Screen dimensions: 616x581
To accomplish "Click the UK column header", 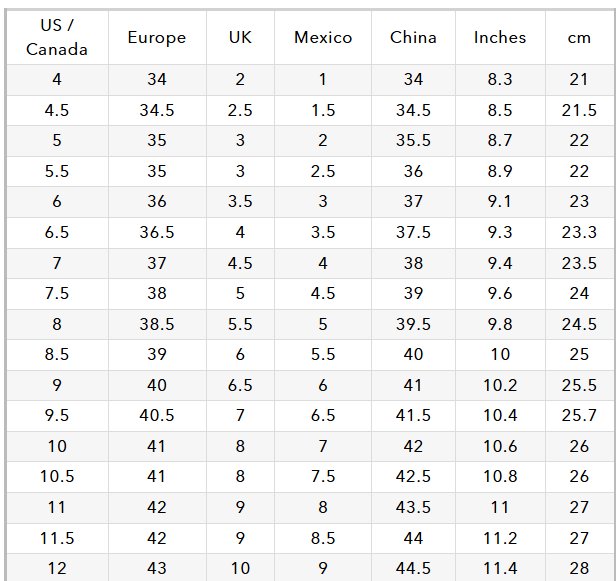I will 240,38.
